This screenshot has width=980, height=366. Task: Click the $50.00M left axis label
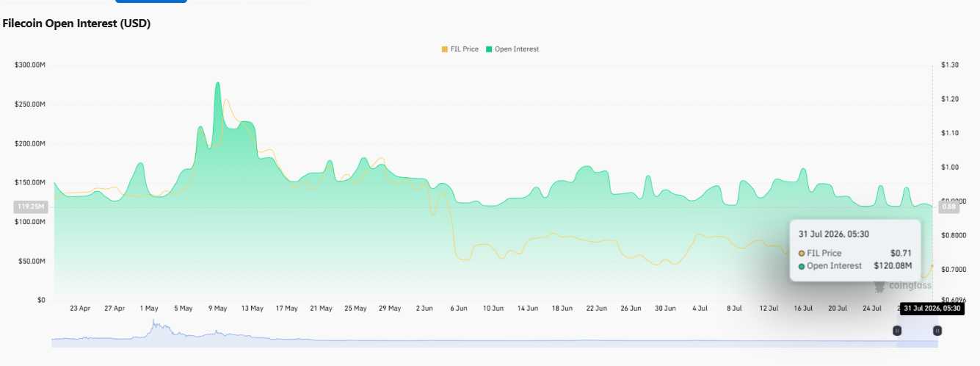[32, 261]
